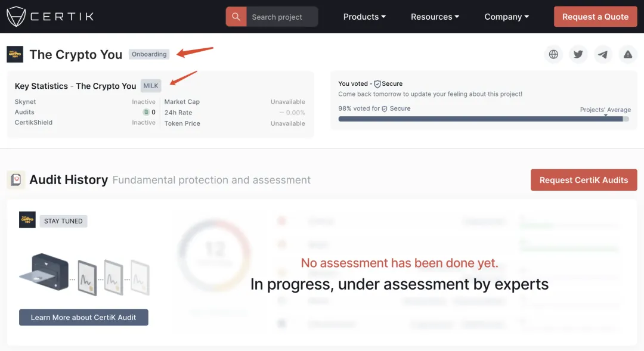Open the Products dropdown menu
Viewport: 644px width, 351px height.
(x=364, y=17)
